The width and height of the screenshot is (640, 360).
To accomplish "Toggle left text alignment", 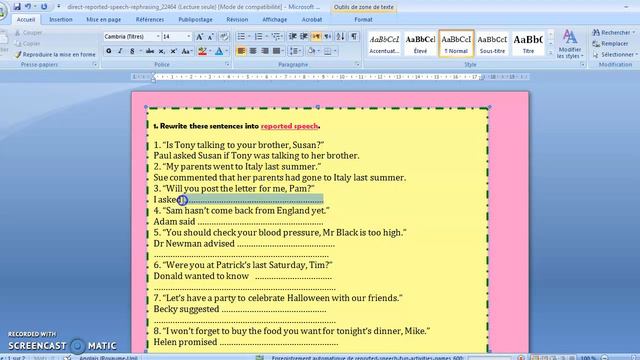I will pyautogui.click(x=241, y=51).
